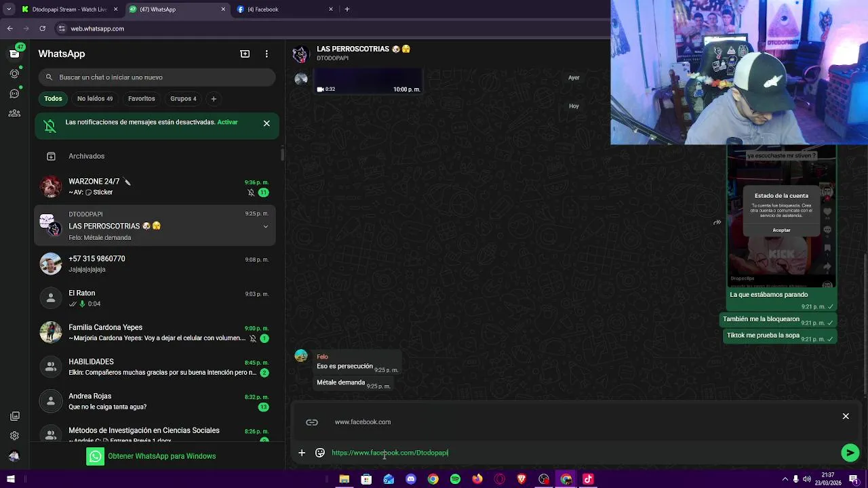Open File Explorer from the taskbar
The width and height of the screenshot is (868, 488).
click(x=344, y=479)
